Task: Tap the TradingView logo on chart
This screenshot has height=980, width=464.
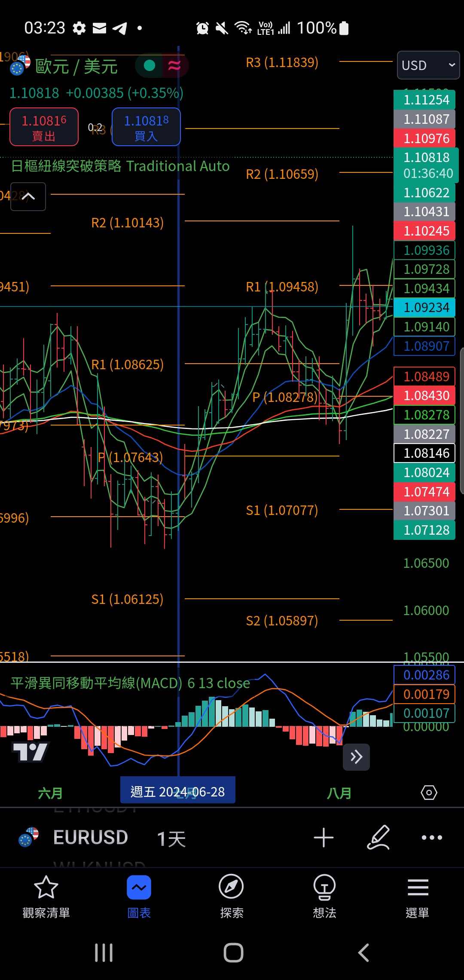Action: [x=31, y=752]
